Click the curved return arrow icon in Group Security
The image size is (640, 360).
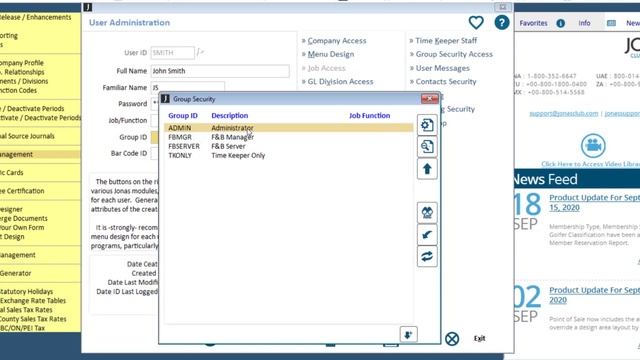tap(427, 235)
